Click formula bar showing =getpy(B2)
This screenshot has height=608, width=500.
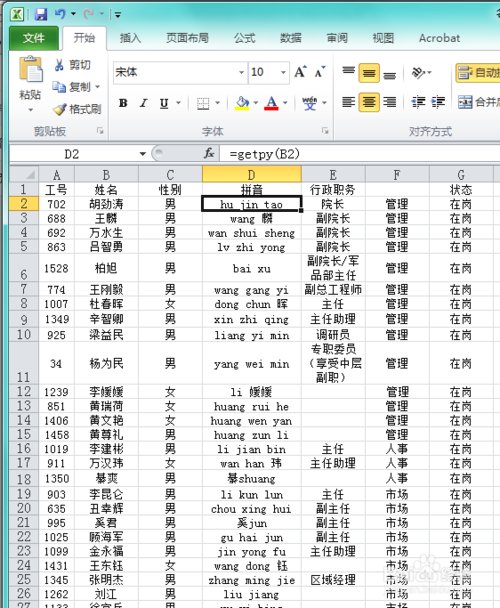pos(360,154)
